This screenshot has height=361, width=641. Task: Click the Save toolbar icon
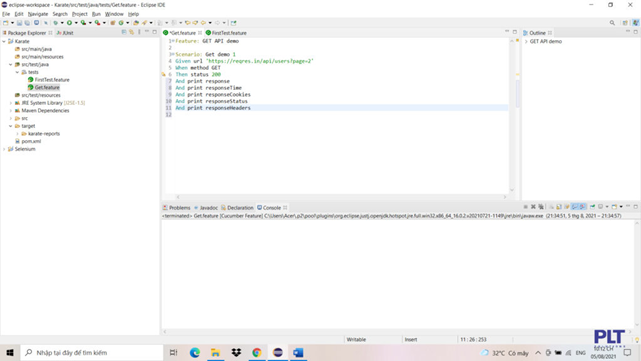click(x=19, y=23)
